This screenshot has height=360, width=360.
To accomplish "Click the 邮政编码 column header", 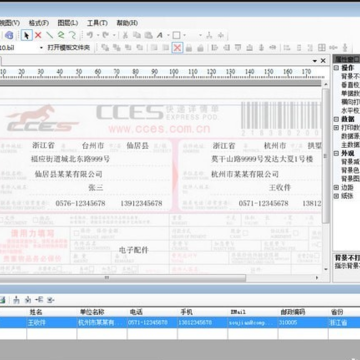I will [x=303, y=312].
